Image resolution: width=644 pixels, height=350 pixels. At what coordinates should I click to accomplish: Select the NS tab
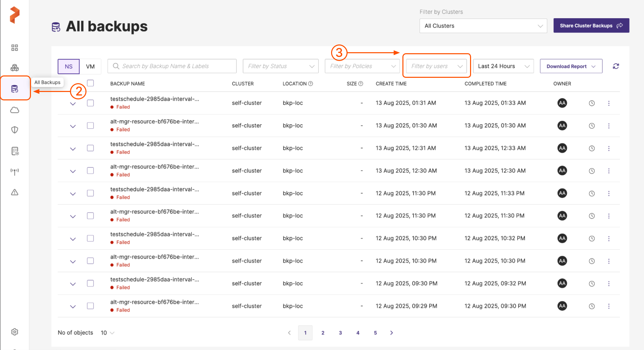(69, 66)
